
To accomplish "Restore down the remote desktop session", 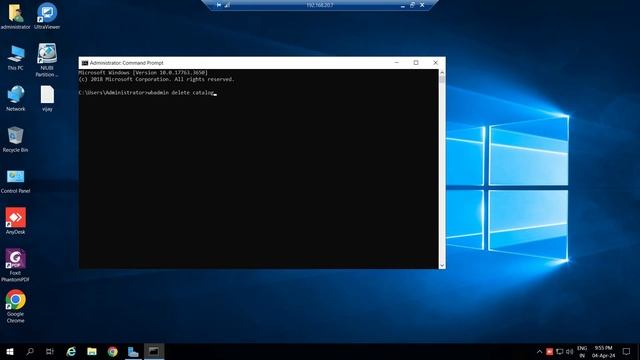I will [412, 5].
